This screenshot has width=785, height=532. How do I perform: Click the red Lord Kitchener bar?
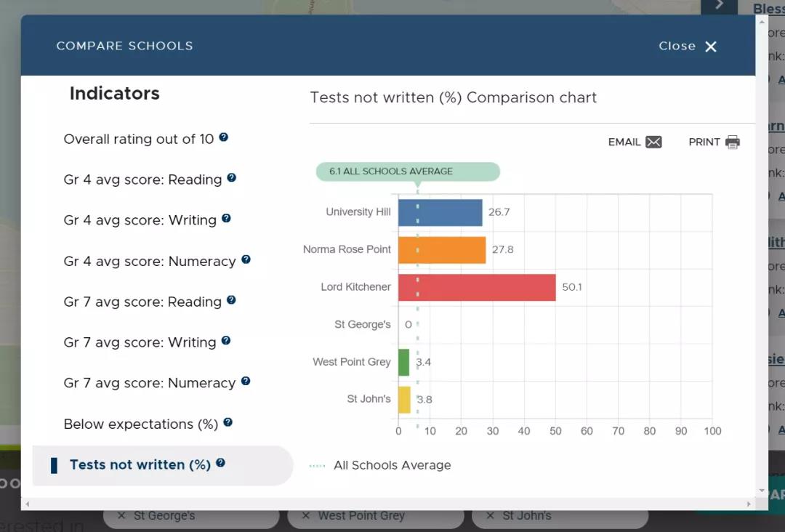(477, 287)
